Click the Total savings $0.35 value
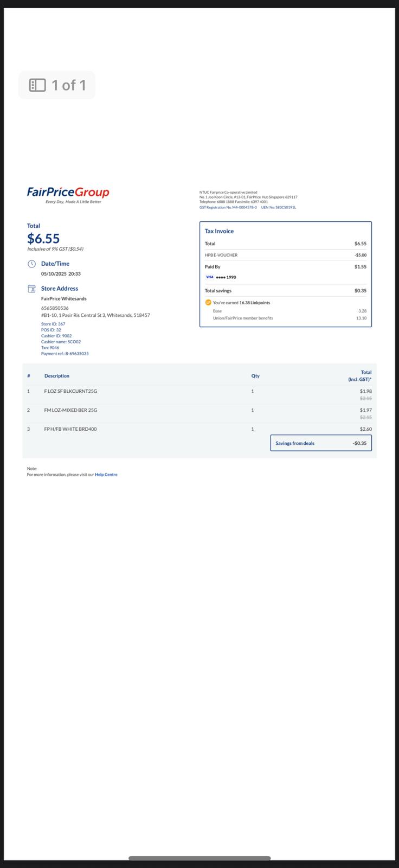399x868 pixels. pos(361,291)
